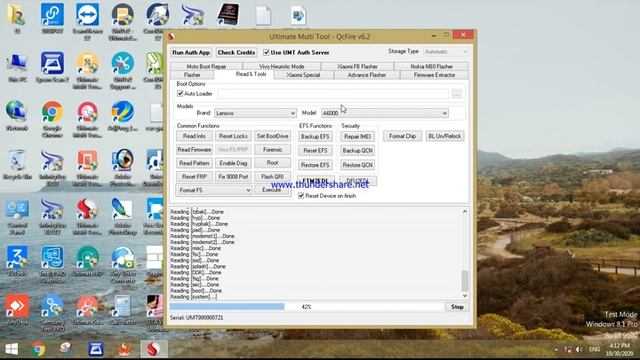Screen dimensions: 640x360
Task: Click the log panel scrollbar thumb
Action: click(x=464, y=281)
